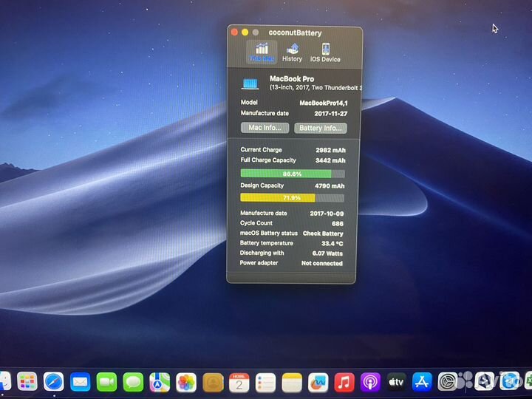Click the Mac Info... button
532x399 pixels.
(265, 128)
